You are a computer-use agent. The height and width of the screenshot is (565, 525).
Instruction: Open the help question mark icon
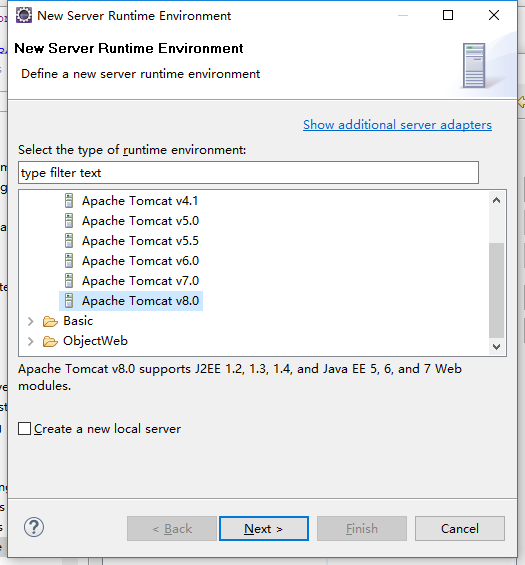click(x=34, y=527)
